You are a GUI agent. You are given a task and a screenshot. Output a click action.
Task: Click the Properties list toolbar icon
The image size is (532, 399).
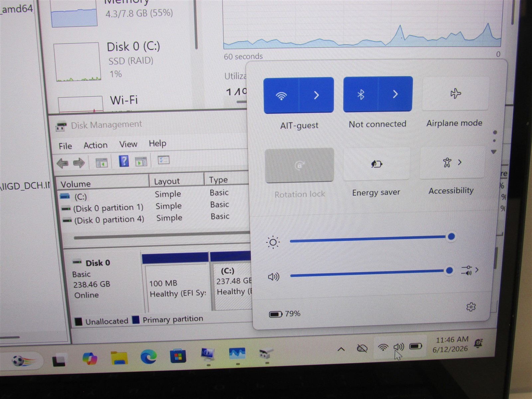coord(163,160)
